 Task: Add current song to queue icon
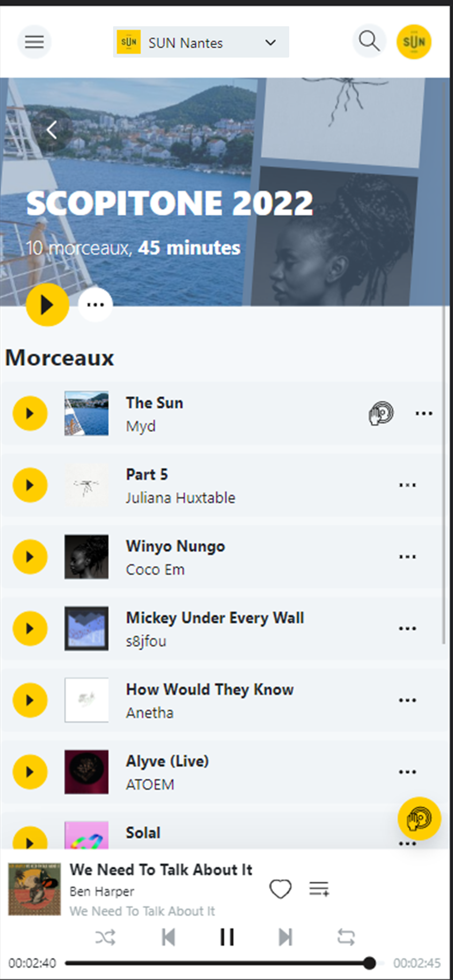click(x=319, y=888)
